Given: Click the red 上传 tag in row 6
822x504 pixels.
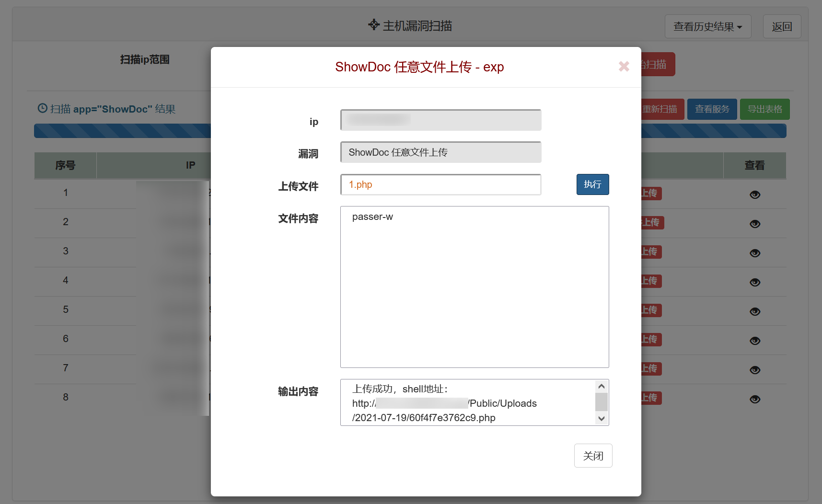Looking at the screenshot, I should [x=651, y=339].
